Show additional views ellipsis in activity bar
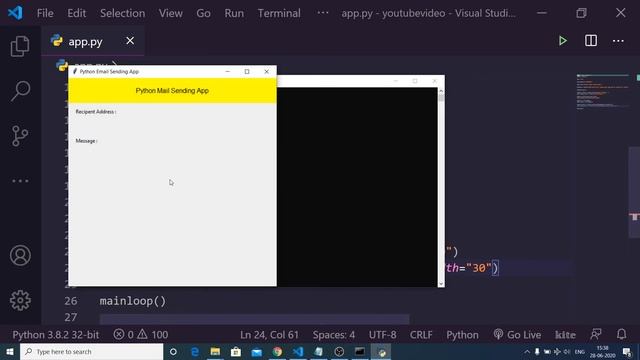The width and height of the screenshot is (640, 360). point(20,181)
